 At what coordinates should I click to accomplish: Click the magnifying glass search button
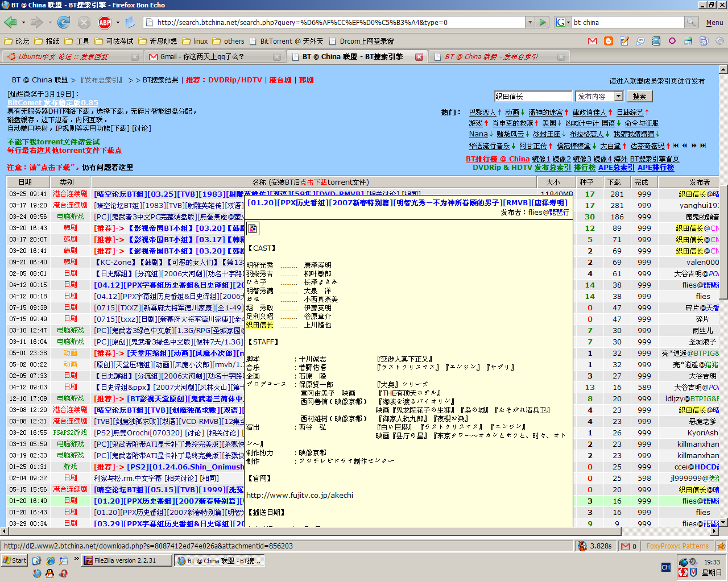691,22
